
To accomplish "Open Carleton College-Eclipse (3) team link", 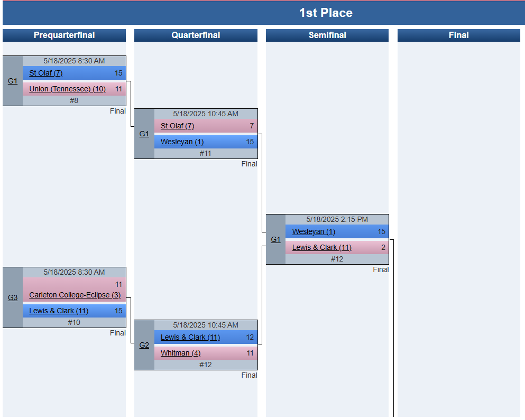I will 75,295.
